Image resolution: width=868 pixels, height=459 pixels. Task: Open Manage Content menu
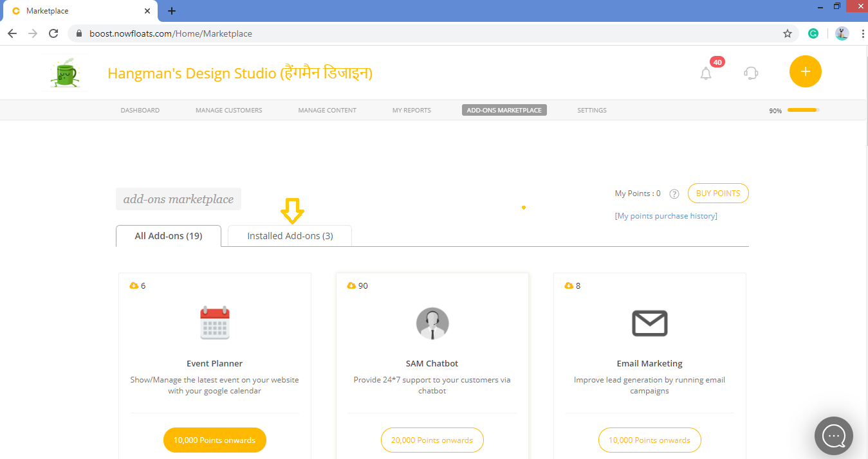[x=327, y=110]
